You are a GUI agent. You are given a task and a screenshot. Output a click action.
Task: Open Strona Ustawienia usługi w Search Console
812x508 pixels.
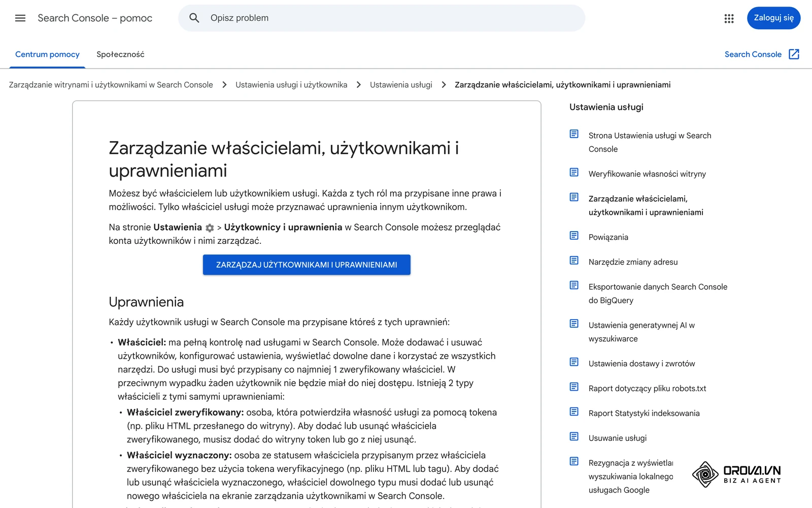[x=650, y=142]
